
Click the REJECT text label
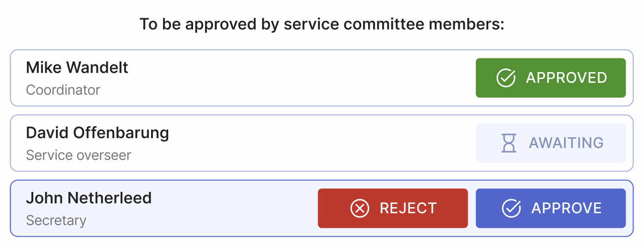pos(408,208)
